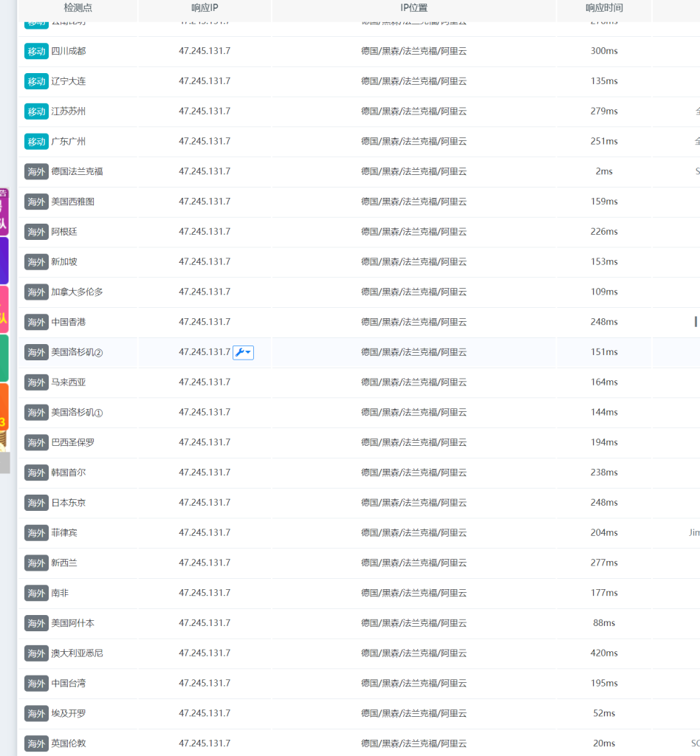Click the green sidebar ad banner
The height and width of the screenshot is (756, 700).
coord(4,358)
